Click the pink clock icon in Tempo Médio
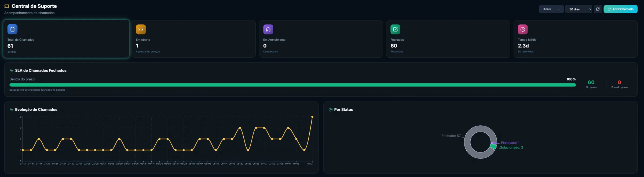This screenshot has width=644, height=177. coord(523,29)
